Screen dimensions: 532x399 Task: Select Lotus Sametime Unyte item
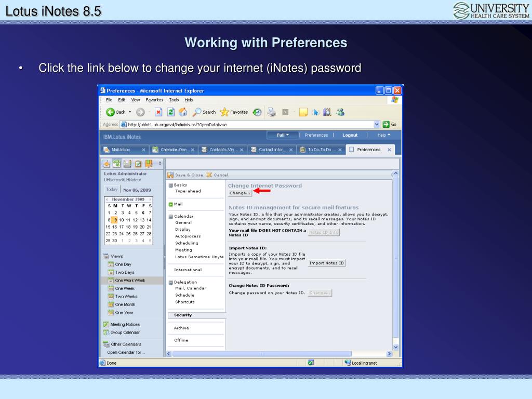(199, 257)
